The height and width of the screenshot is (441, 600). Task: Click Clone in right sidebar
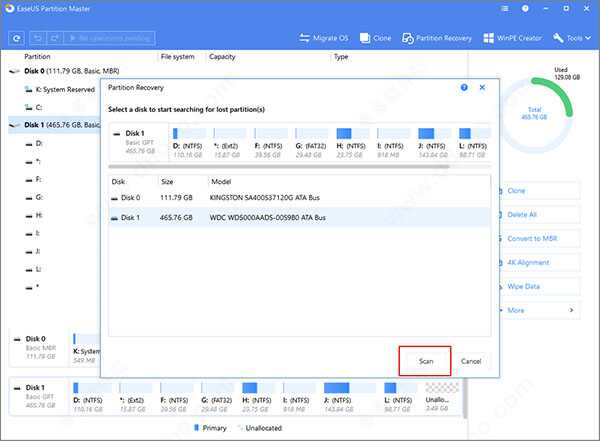(x=539, y=191)
